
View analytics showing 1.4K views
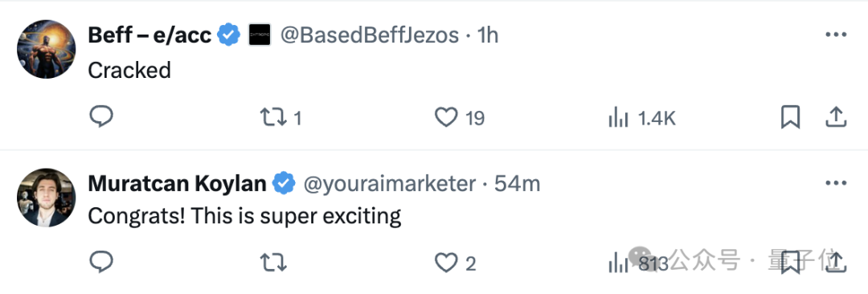point(641,118)
